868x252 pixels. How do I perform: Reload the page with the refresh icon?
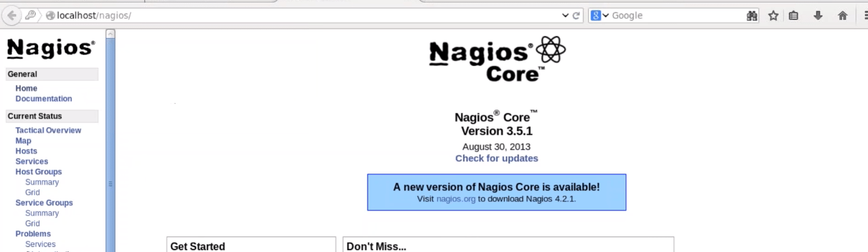tap(576, 16)
